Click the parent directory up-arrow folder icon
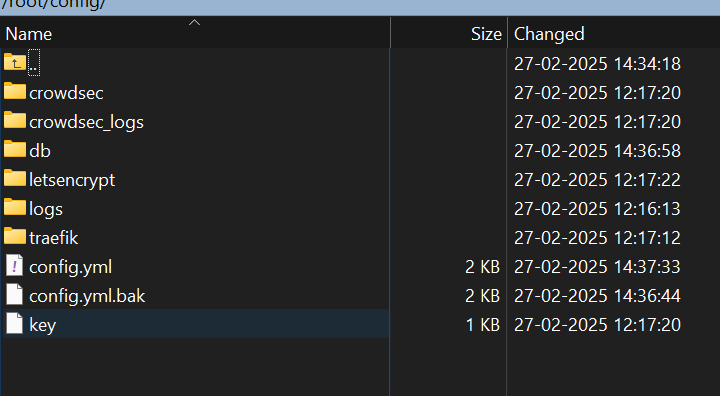This screenshot has height=396, width=720. [15, 62]
